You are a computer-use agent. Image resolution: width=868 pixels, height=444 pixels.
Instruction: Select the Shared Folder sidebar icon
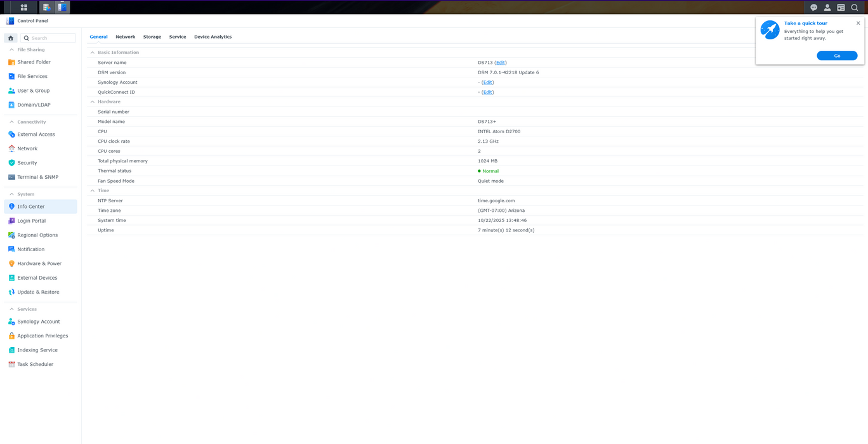11,62
